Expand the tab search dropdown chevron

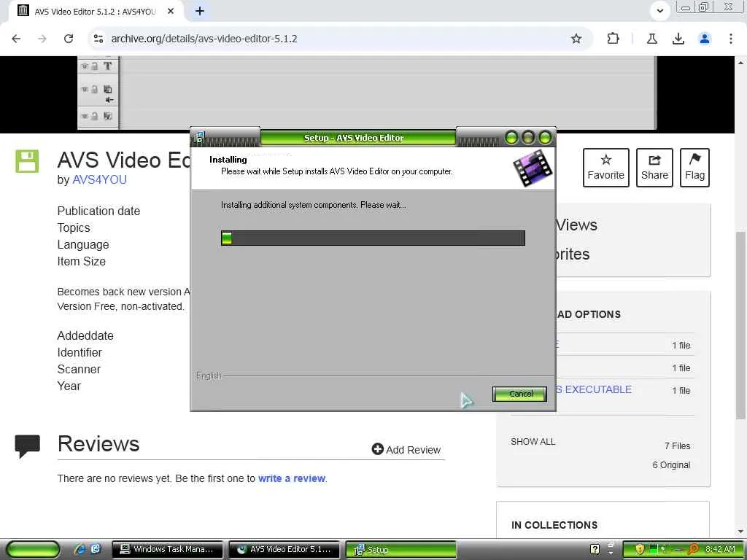[659, 11]
